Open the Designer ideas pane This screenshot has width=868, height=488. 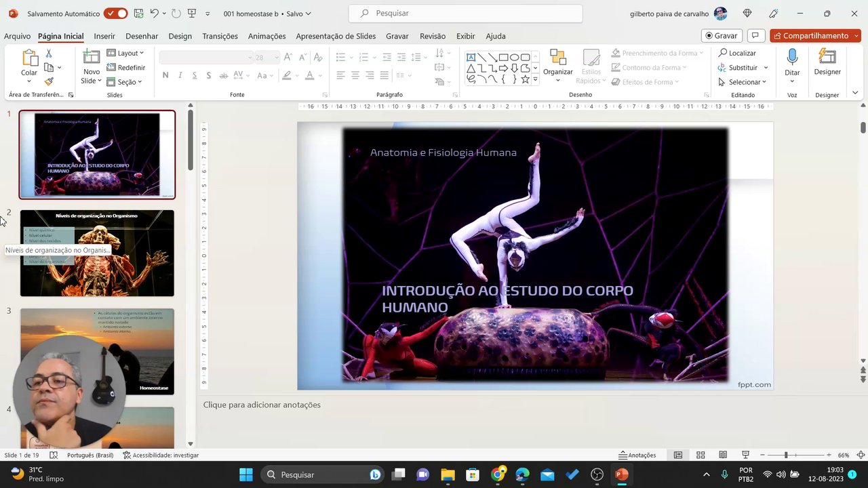click(x=827, y=62)
